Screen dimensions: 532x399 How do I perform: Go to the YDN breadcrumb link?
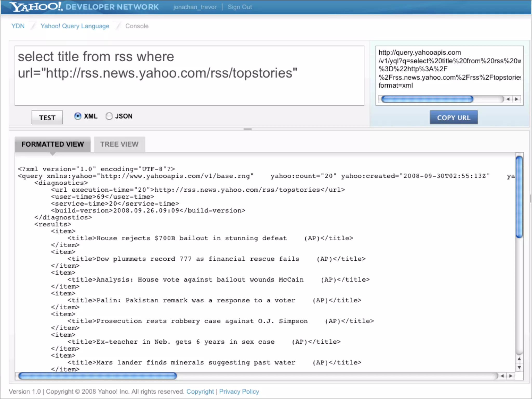point(18,26)
